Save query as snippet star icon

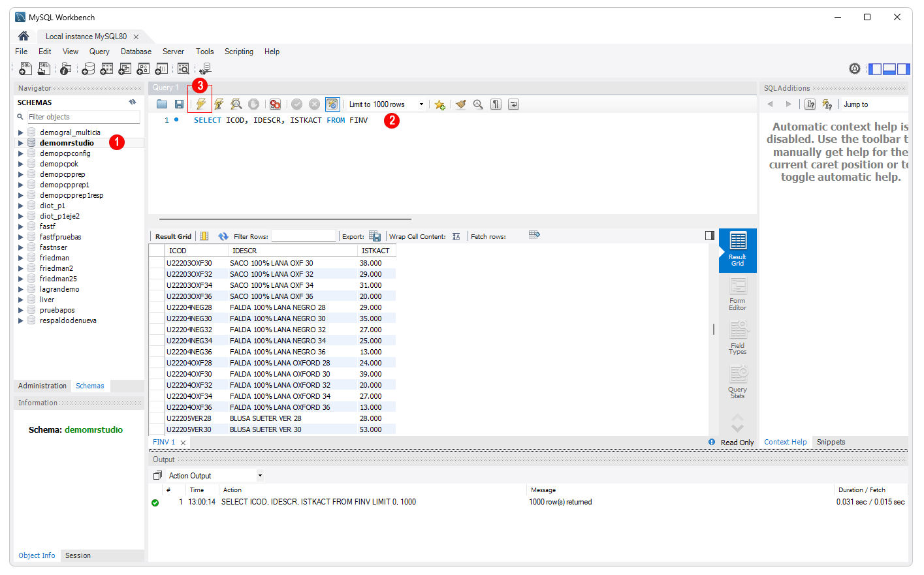(x=439, y=104)
